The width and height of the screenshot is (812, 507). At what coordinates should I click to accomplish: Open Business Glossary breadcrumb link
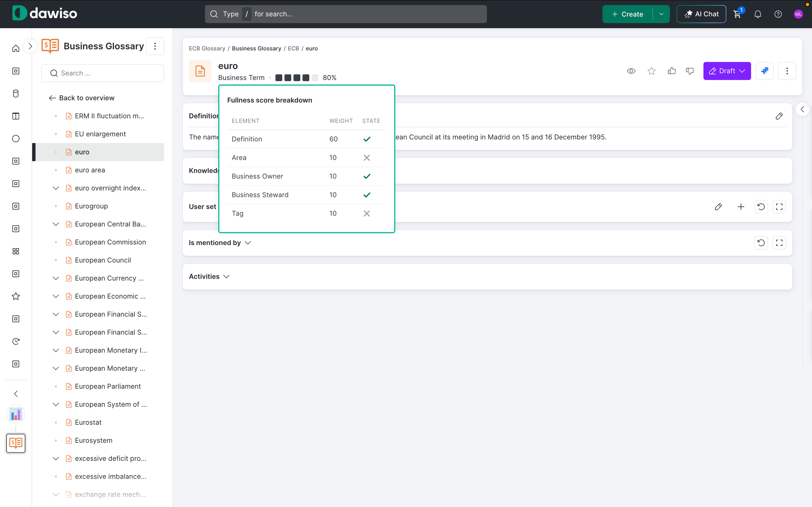coord(256,48)
